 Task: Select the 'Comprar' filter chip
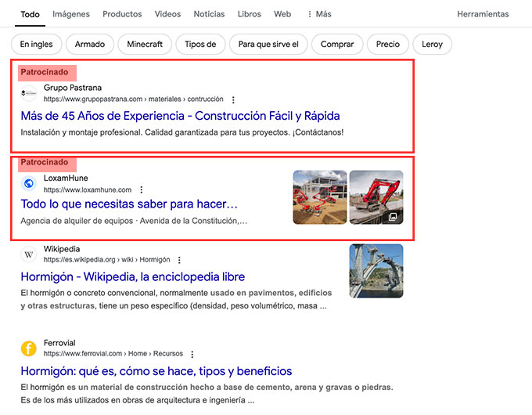click(x=337, y=44)
